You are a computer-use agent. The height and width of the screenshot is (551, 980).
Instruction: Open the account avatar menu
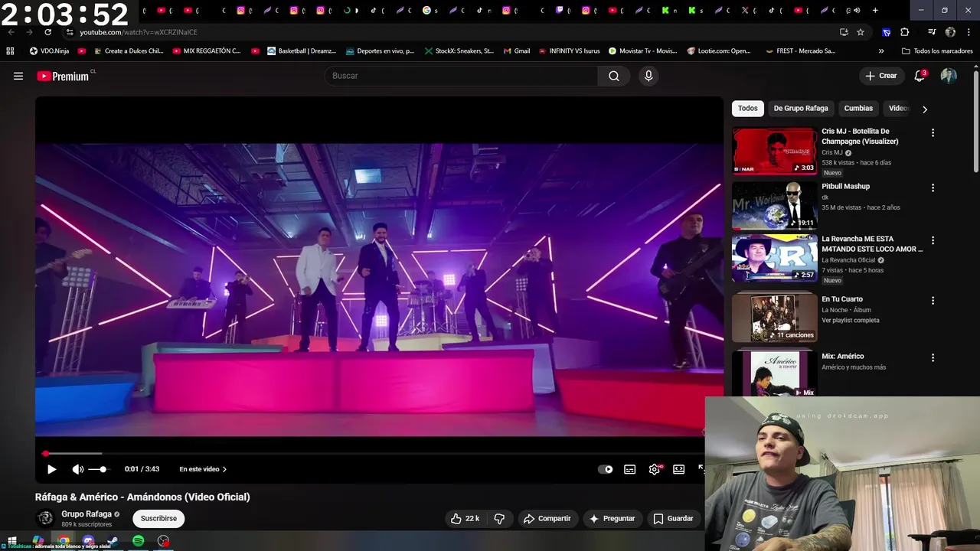click(x=949, y=76)
